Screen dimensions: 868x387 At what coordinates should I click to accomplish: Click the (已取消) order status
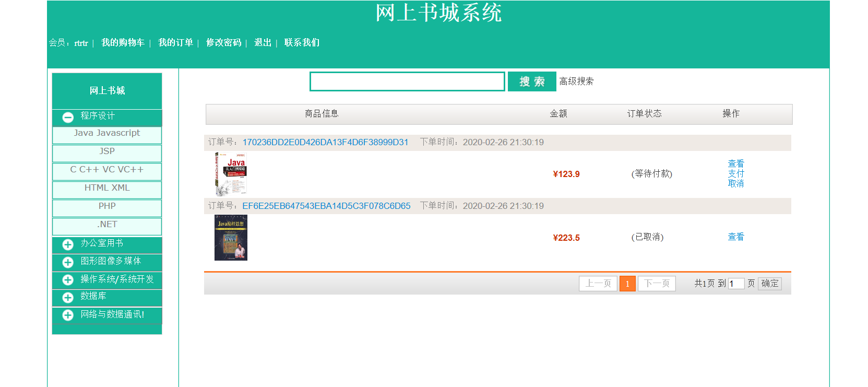[x=647, y=237]
